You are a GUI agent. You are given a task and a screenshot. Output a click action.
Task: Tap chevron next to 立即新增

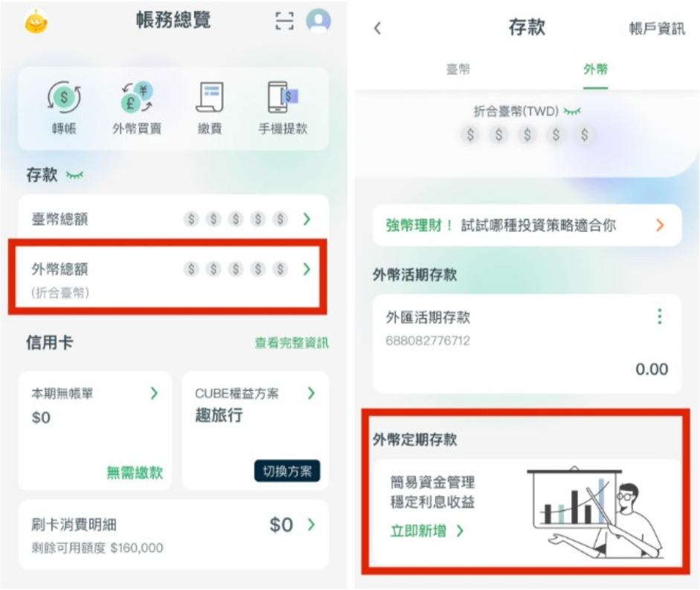pyautogui.click(x=460, y=530)
